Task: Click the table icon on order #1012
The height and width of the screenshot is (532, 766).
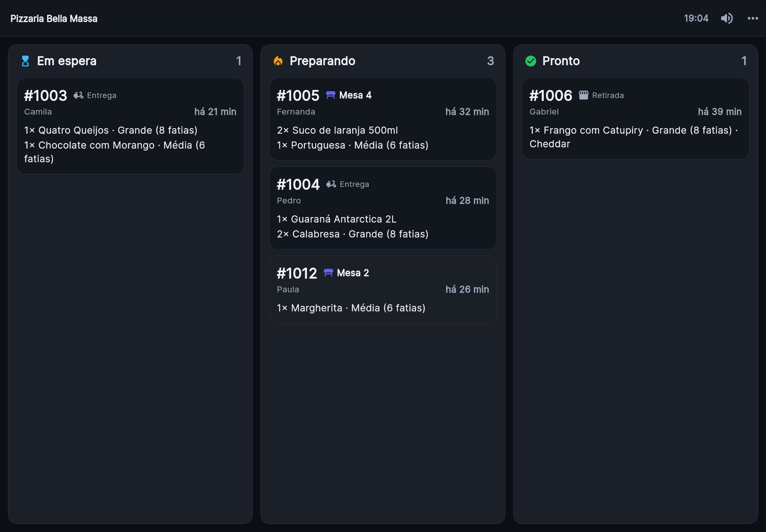Action: tap(328, 273)
